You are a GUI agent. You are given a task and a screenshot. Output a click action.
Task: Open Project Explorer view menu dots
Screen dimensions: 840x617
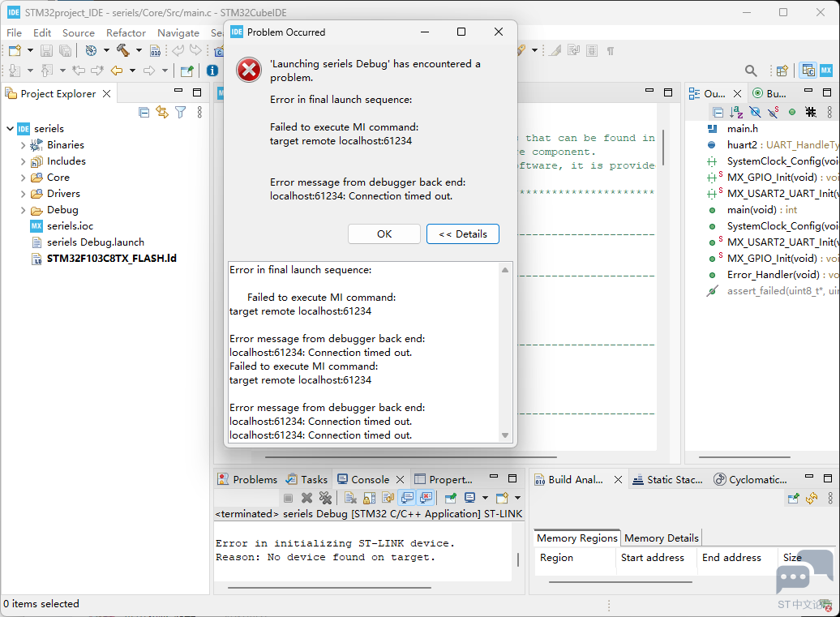(x=199, y=112)
